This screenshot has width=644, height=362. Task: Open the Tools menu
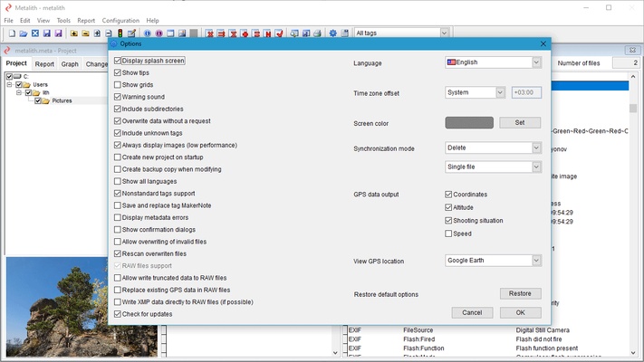63,21
